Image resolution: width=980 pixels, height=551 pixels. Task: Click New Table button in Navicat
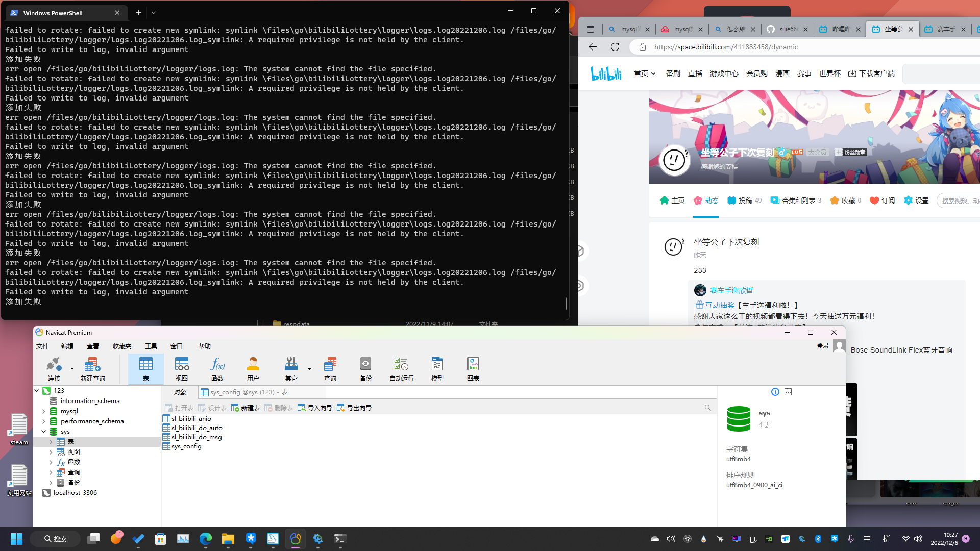coord(246,408)
